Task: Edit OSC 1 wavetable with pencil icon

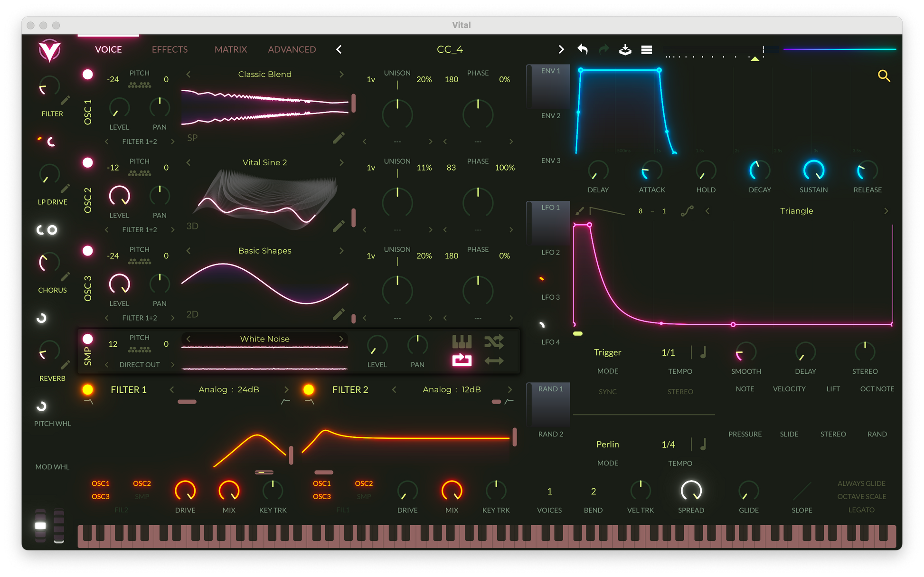Action: coord(339,138)
